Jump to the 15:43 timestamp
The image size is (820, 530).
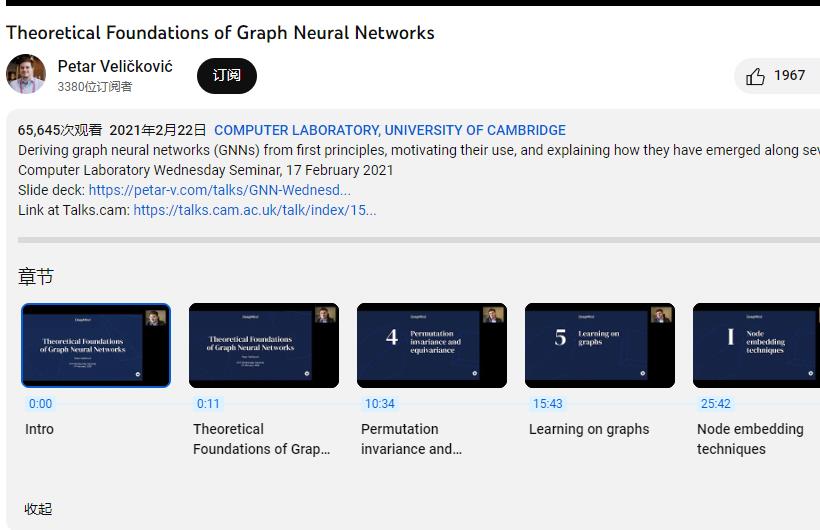[548, 403]
